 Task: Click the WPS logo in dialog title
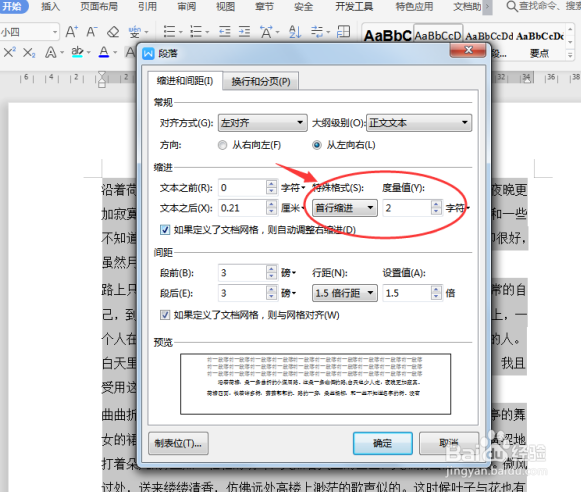click(148, 54)
